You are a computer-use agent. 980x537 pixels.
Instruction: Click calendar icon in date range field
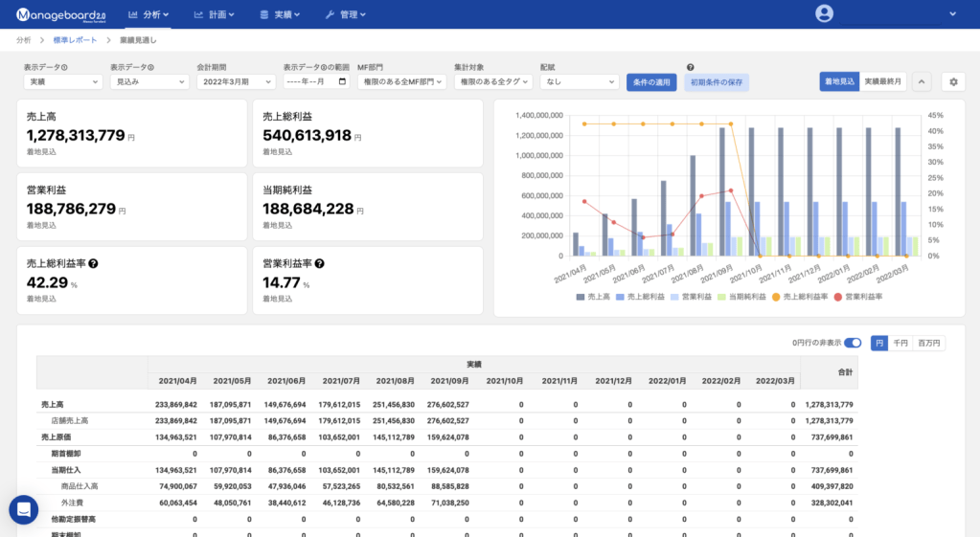click(x=343, y=82)
